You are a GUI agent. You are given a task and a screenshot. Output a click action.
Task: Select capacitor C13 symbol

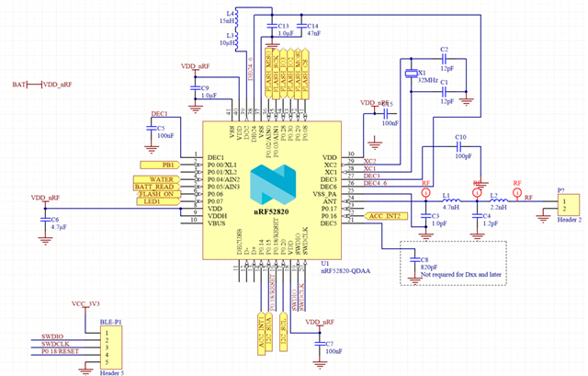[272, 26]
